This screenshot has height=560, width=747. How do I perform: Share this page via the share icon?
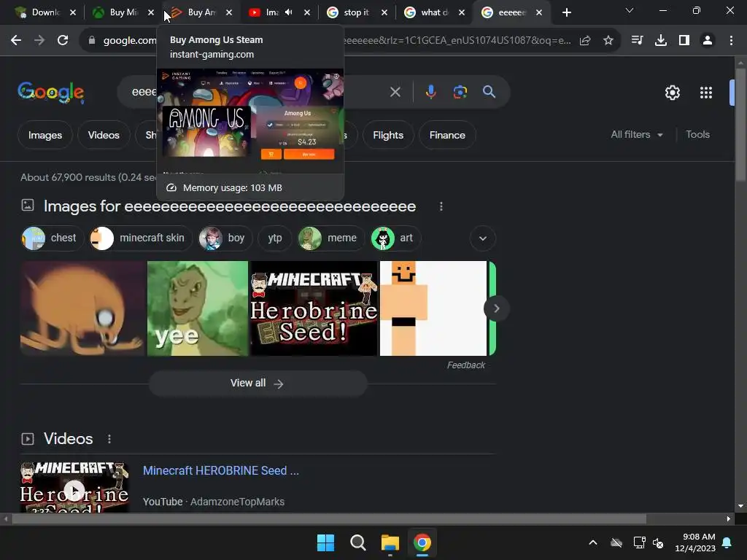tap(585, 41)
